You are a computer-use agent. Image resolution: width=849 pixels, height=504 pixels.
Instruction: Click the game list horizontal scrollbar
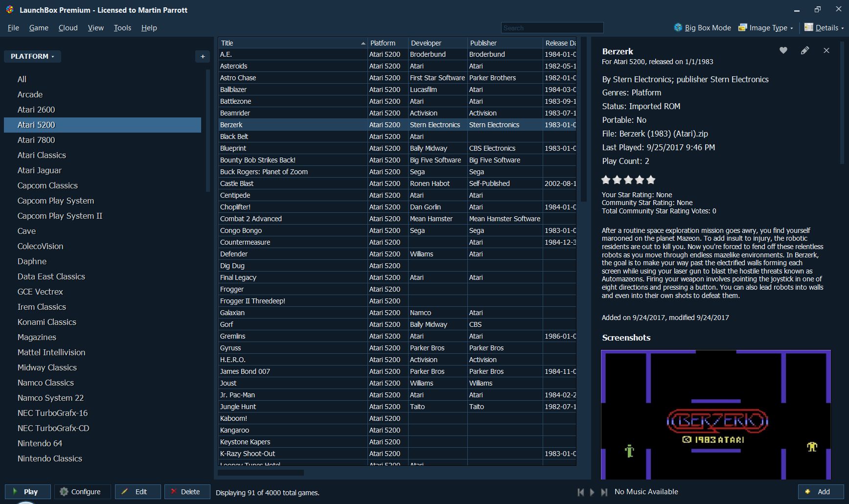261,473
